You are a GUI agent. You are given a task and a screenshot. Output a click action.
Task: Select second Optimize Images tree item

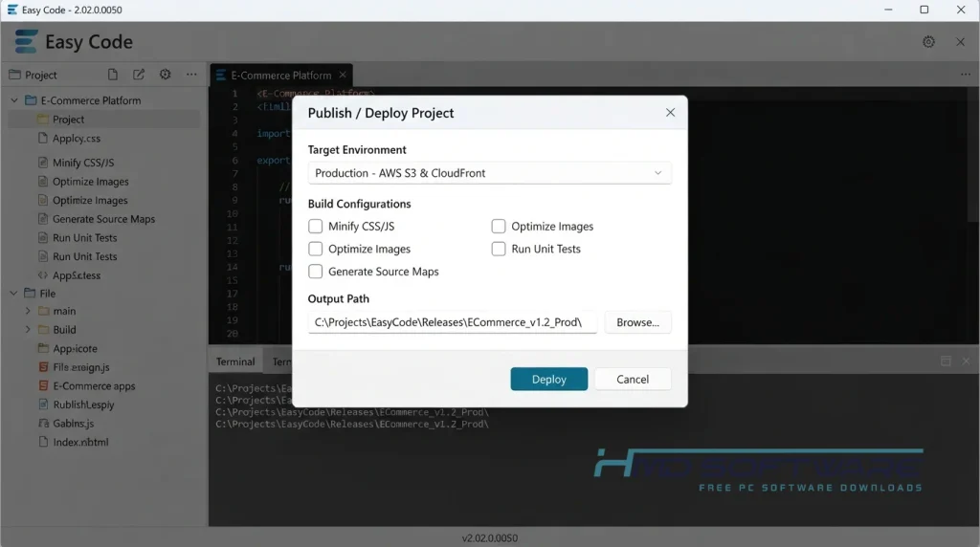tap(90, 200)
